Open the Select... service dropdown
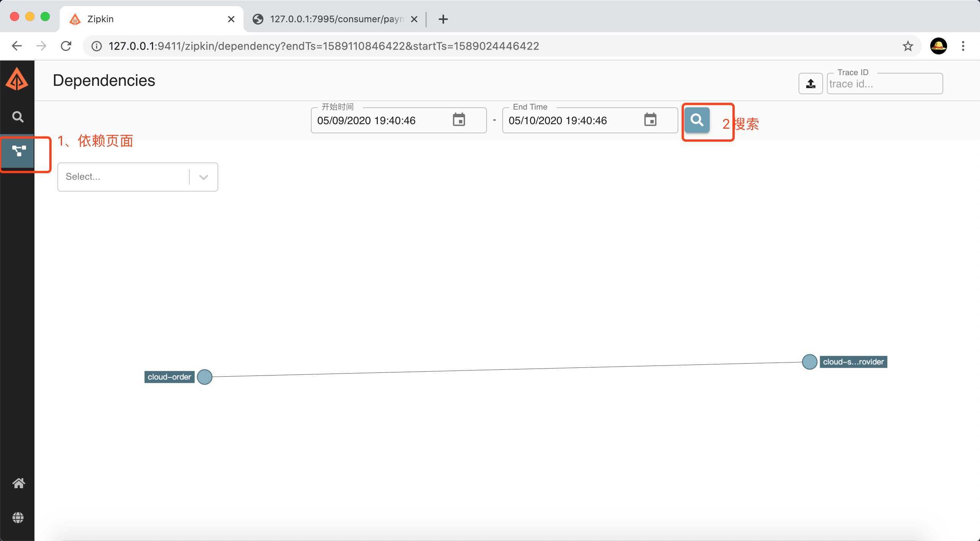 [x=137, y=177]
